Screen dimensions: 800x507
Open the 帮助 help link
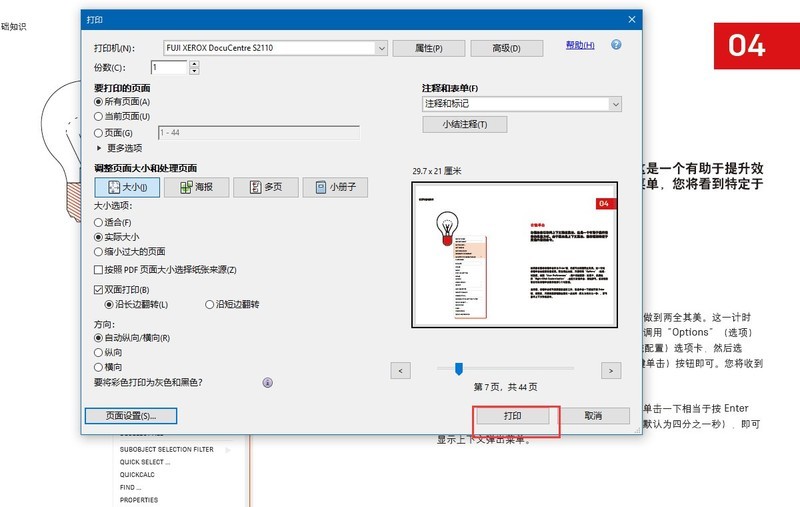click(x=579, y=45)
